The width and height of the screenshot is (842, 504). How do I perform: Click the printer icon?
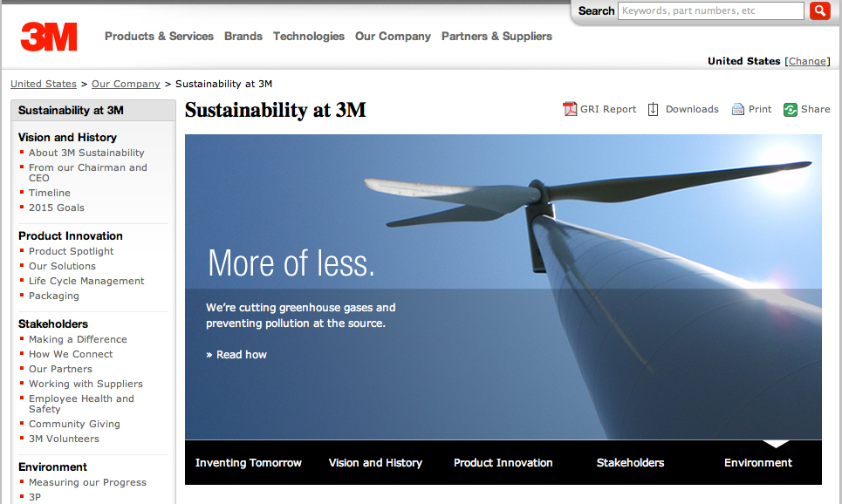click(x=737, y=109)
